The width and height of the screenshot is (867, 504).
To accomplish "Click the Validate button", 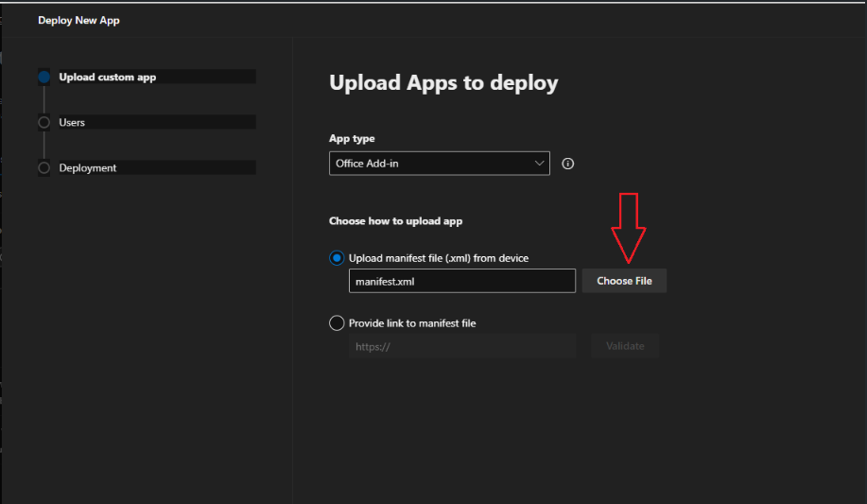I will click(x=625, y=346).
